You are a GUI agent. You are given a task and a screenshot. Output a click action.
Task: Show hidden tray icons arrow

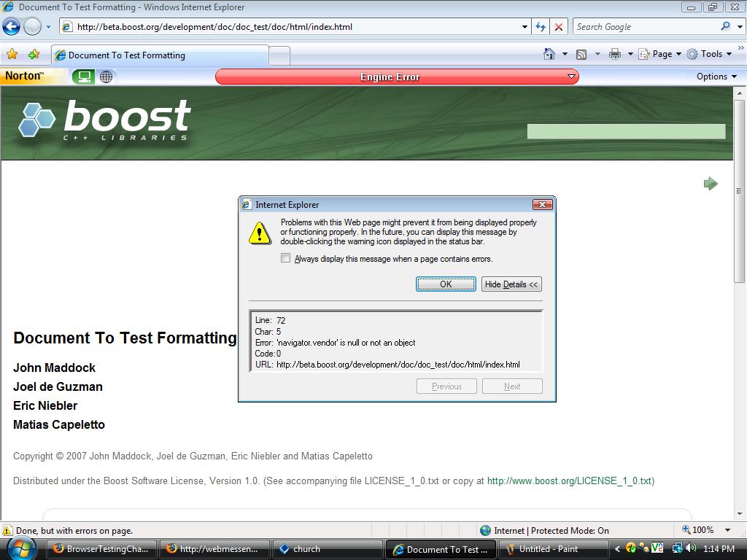pyautogui.click(x=617, y=549)
